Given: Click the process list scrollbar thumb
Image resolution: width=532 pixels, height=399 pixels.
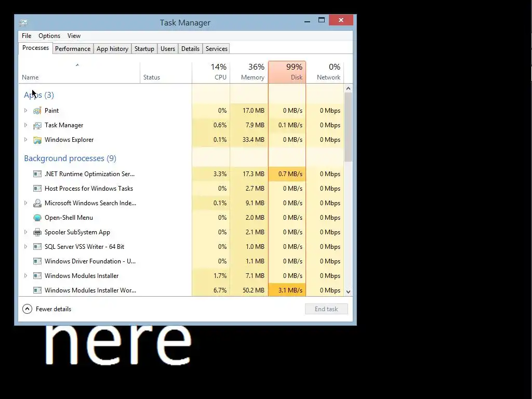Looking at the screenshot, I should tap(348, 127).
